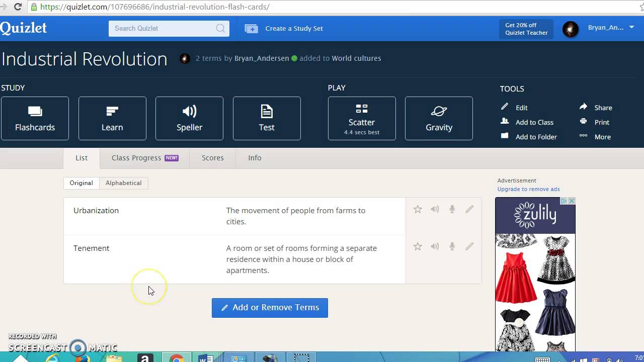This screenshot has width=644, height=362.
Task: Click the Tenement term text
Action: [91, 248]
